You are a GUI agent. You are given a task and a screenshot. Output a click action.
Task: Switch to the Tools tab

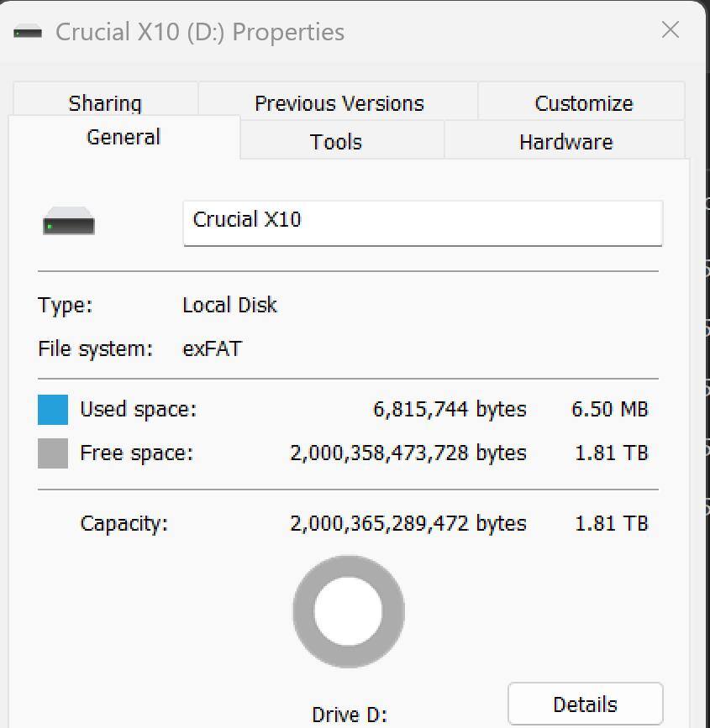tap(335, 141)
